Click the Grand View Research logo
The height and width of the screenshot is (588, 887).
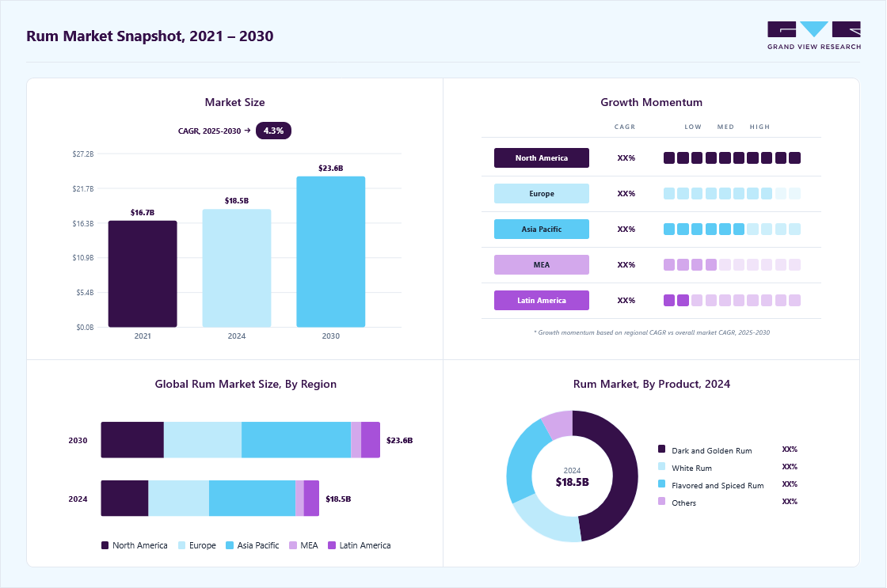pyautogui.click(x=814, y=35)
